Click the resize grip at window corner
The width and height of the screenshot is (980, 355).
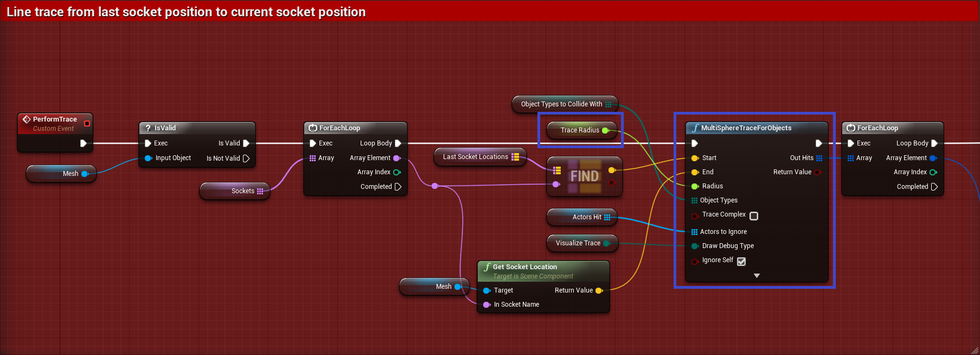tap(974, 350)
